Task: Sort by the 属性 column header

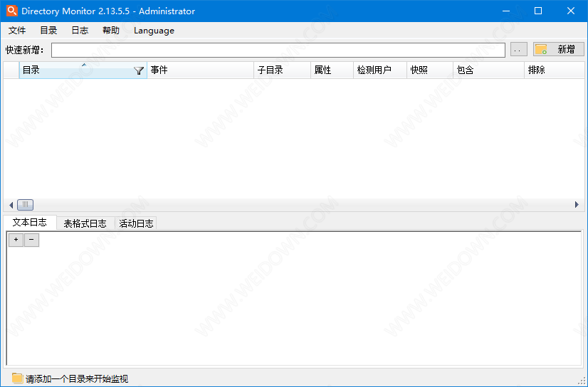Action: pos(332,70)
